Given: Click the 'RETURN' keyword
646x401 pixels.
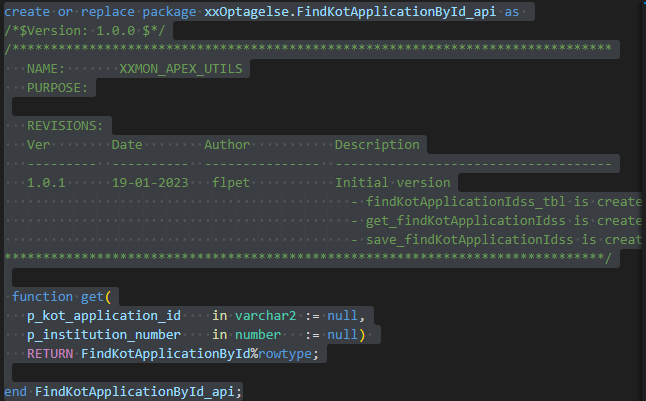Looking at the screenshot, I should pyautogui.click(x=50, y=354).
